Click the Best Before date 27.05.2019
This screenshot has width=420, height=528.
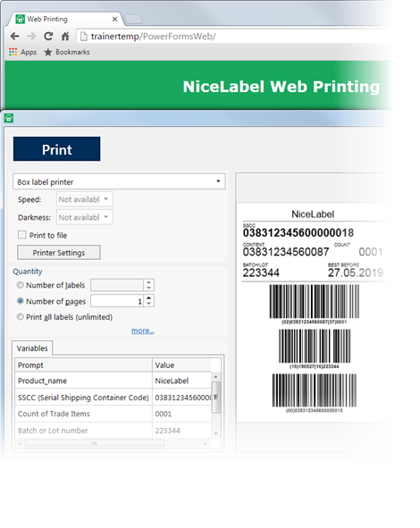point(356,272)
